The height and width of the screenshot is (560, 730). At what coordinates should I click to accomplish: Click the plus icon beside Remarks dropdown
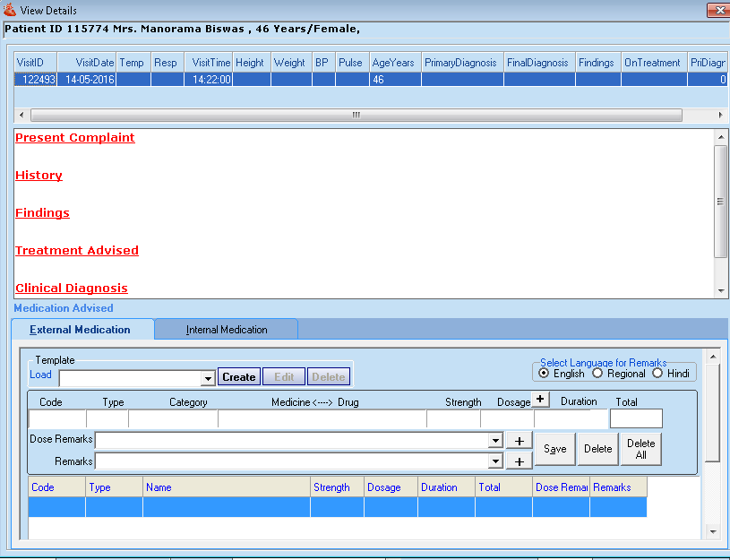click(x=518, y=461)
